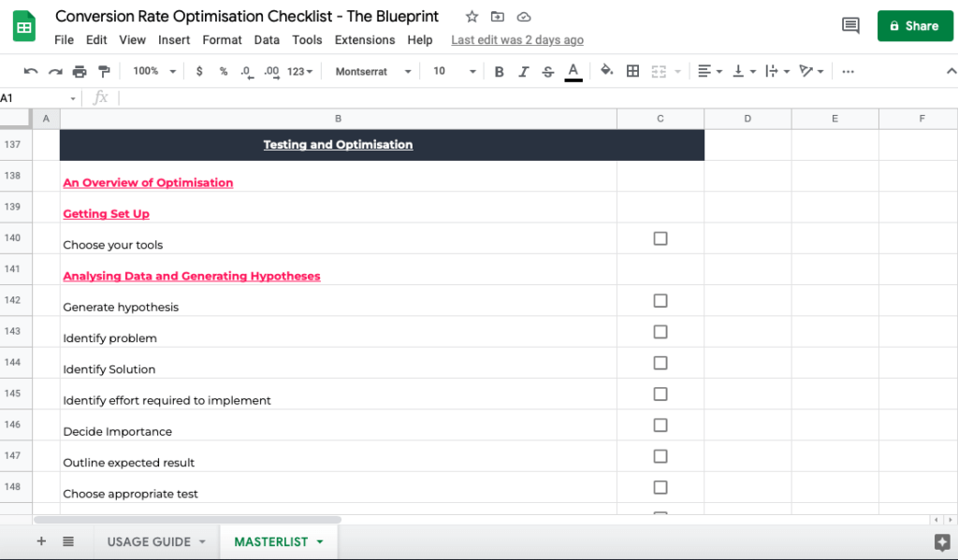Screen dimensions: 958x560
Task: Toggle Bold formatting
Action: [500, 71]
